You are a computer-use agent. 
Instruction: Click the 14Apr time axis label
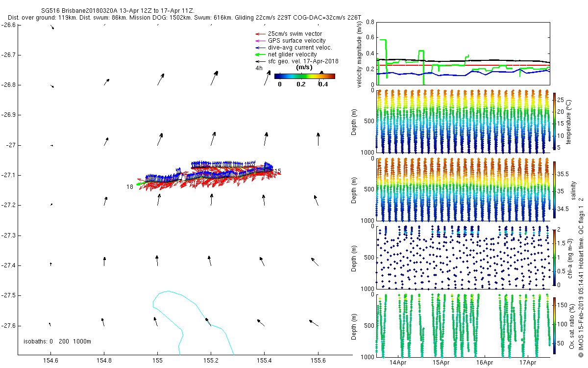tap(398, 363)
